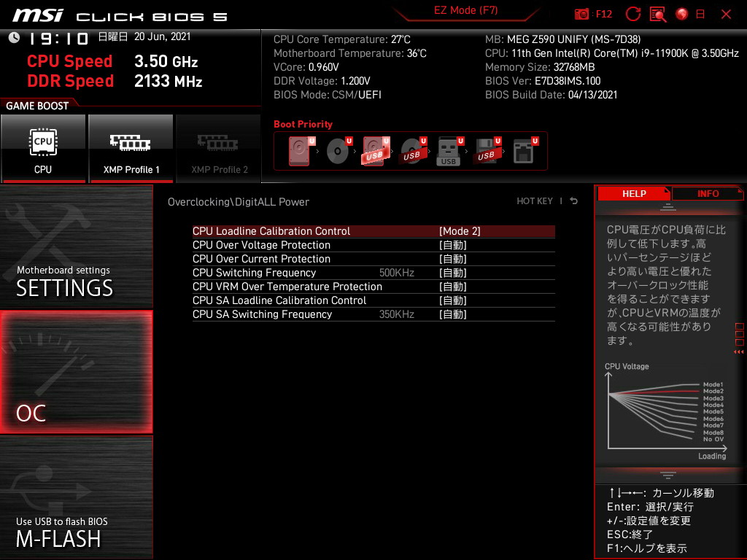The height and width of the screenshot is (560, 747).
Task: Close the BIOS with the X icon
Action: [726, 15]
